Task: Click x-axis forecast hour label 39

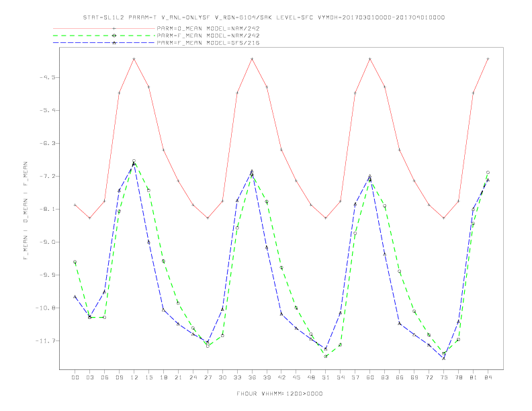Action: click(x=267, y=377)
